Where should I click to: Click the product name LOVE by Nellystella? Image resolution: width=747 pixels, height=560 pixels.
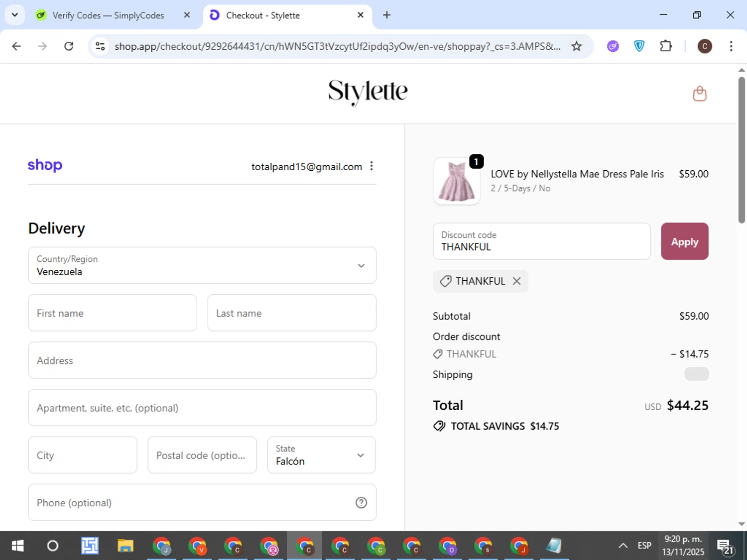pyautogui.click(x=577, y=174)
